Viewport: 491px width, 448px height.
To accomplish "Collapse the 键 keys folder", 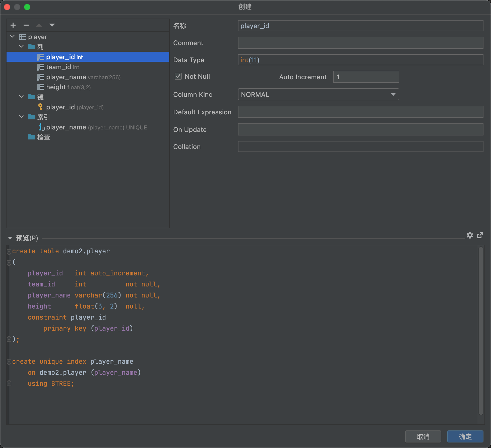I will pyautogui.click(x=22, y=97).
